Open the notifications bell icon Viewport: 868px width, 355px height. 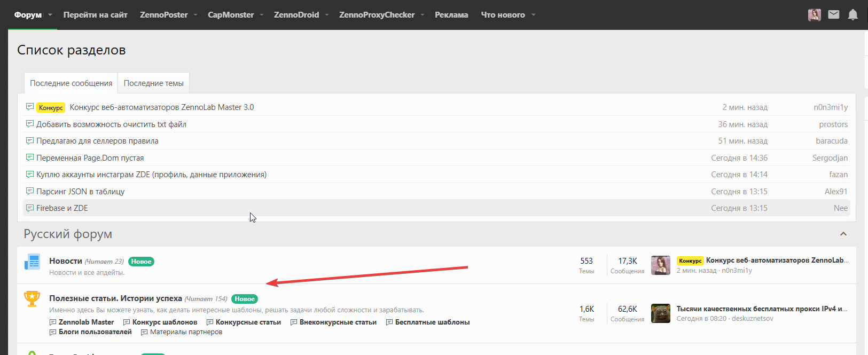[853, 15]
